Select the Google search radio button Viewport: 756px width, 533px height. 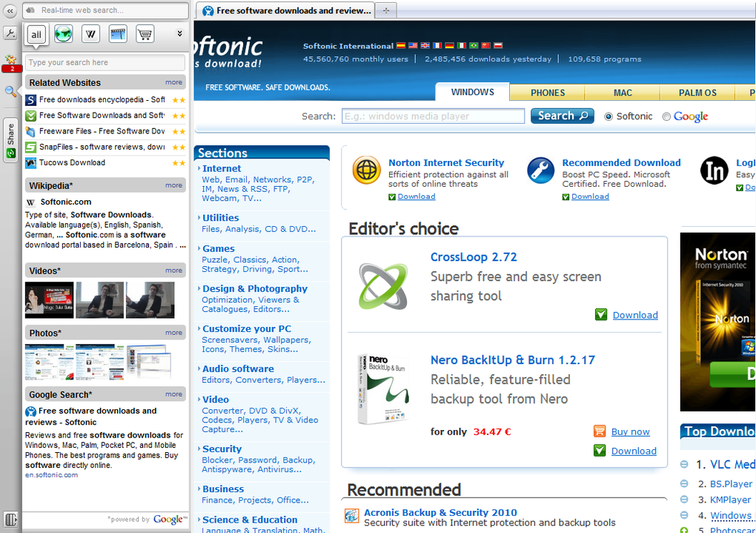point(666,116)
